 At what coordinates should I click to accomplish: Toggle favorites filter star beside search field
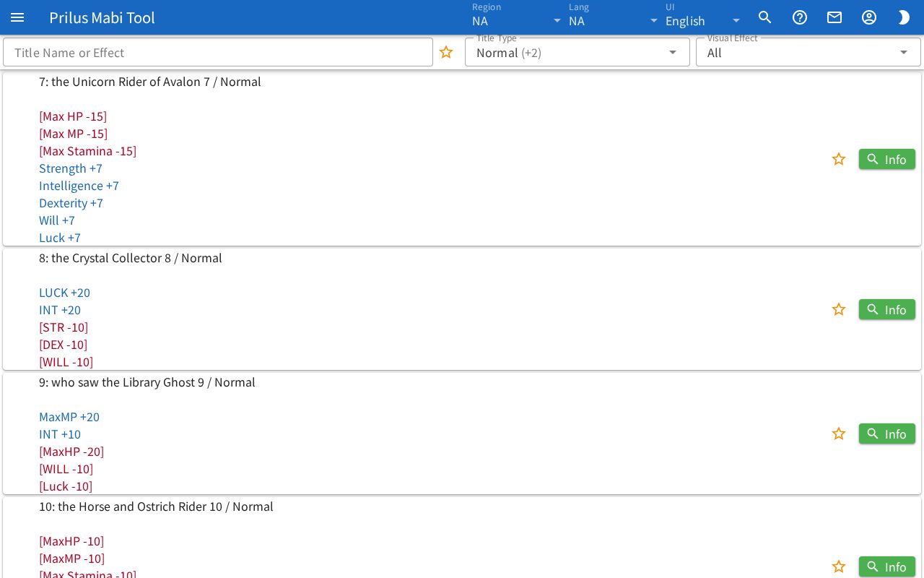pyautogui.click(x=446, y=52)
